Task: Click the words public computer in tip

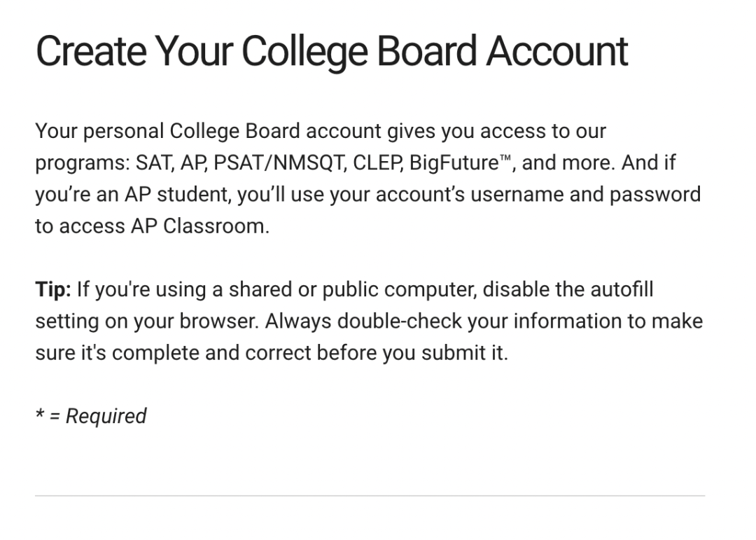Action: (399, 290)
